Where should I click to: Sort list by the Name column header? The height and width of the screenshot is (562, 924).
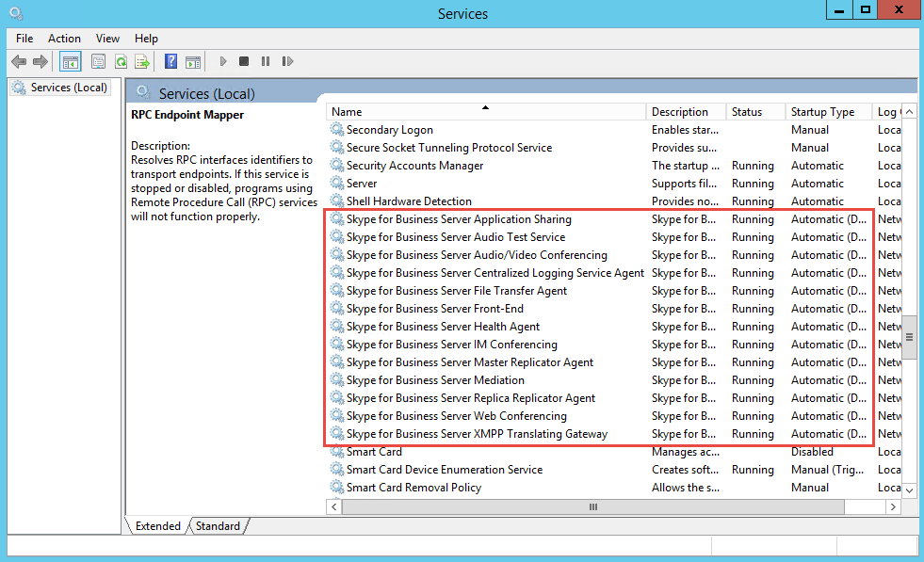point(486,112)
